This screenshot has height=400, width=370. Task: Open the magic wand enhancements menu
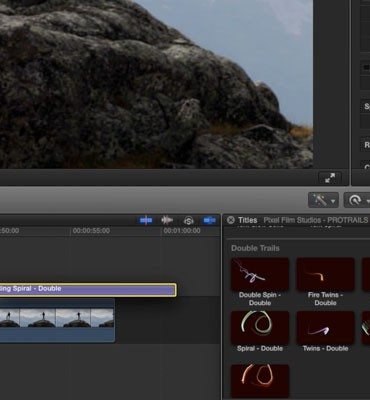coord(323,200)
